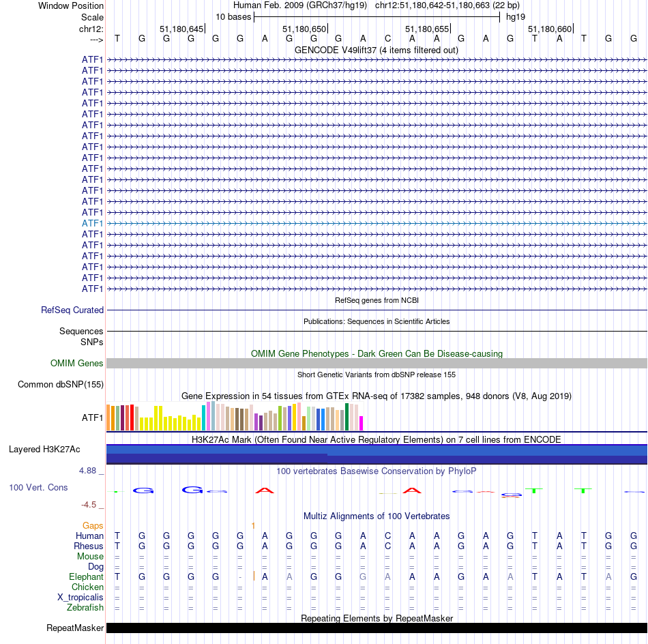
Task: Click the Zebrafish species label
Action: point(85,608)
